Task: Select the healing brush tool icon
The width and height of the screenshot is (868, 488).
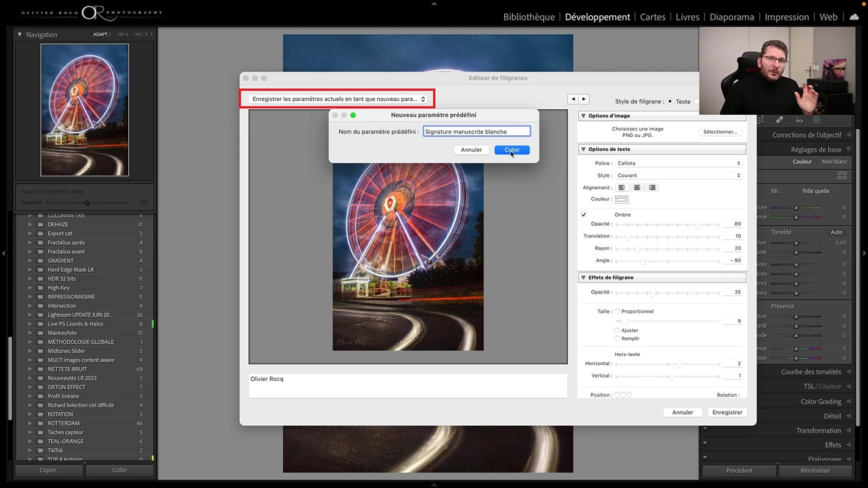Action: click(x=779, y=120)
